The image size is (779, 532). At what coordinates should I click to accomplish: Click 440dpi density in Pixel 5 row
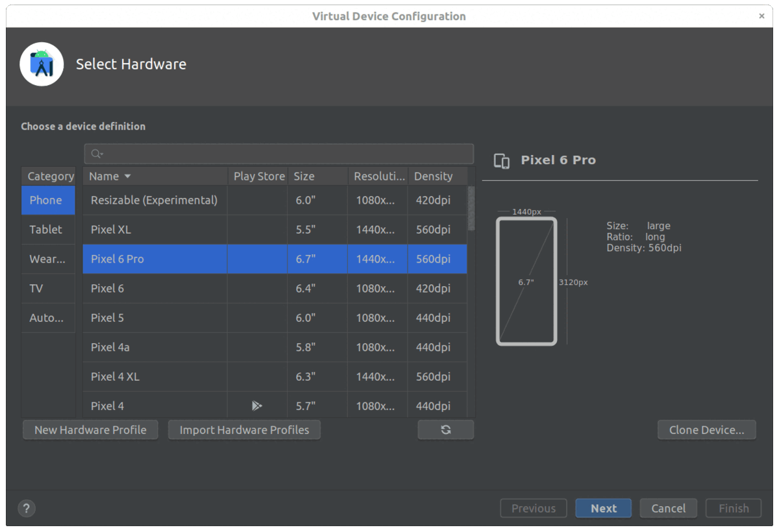(438, 318)
